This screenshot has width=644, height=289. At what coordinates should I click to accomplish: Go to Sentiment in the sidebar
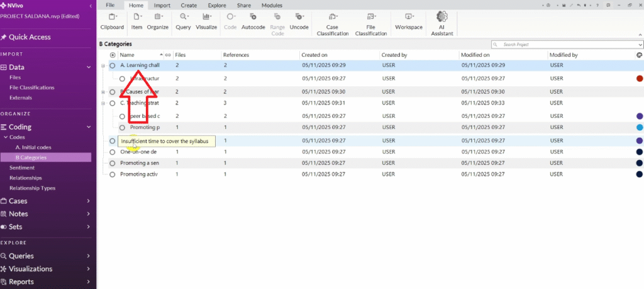pyautogui.click(x=22, y=167)
